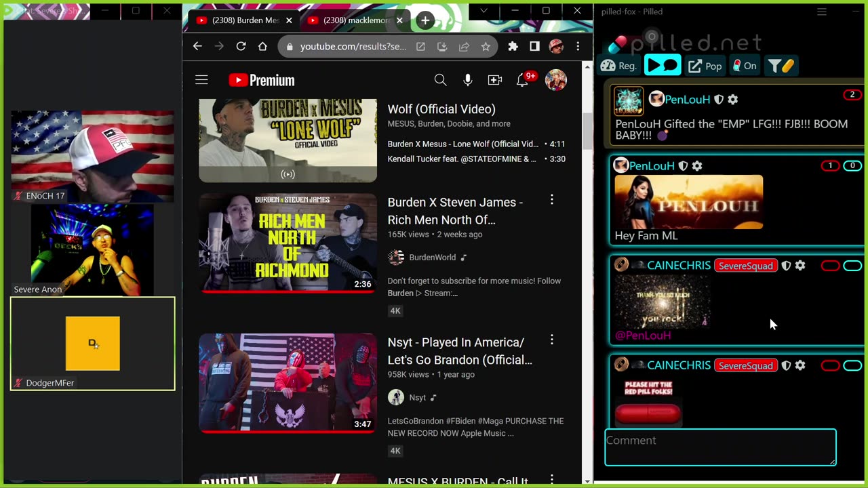Open YouTube search magnifier
868x488 pixels.
[x=440, y=80]
